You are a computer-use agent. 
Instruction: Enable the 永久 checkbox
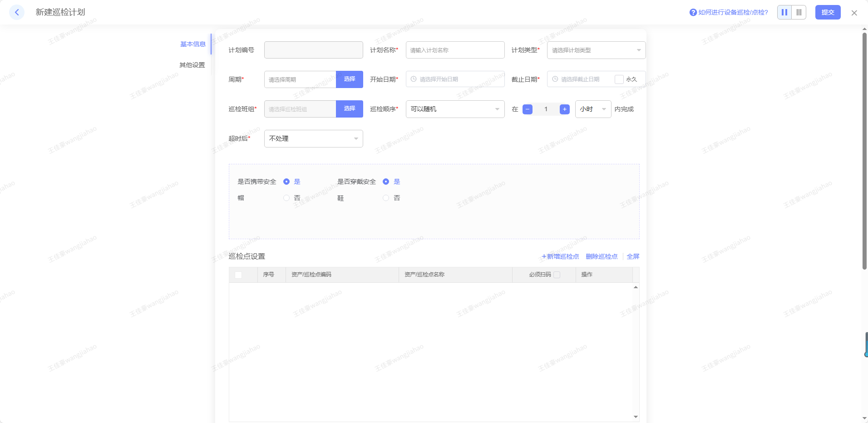[619, 79]
